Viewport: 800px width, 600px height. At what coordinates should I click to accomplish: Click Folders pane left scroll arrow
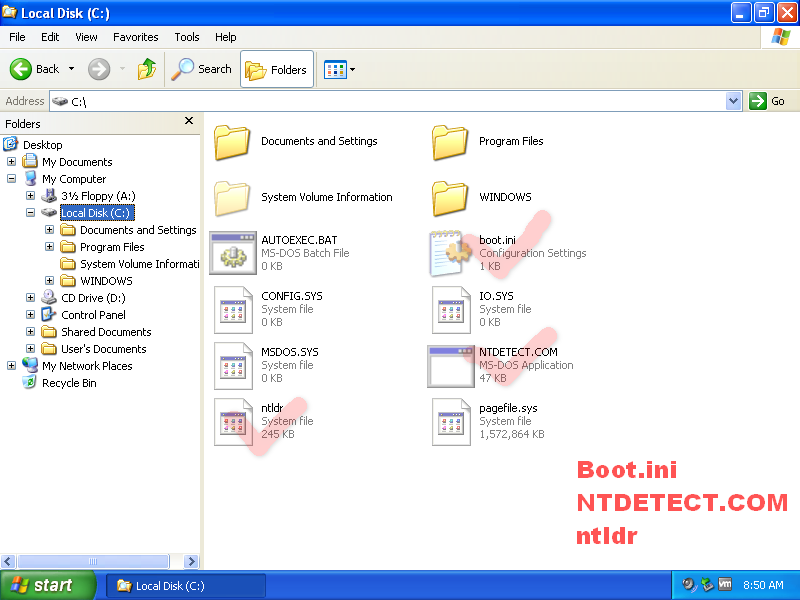tap(8, 561)
